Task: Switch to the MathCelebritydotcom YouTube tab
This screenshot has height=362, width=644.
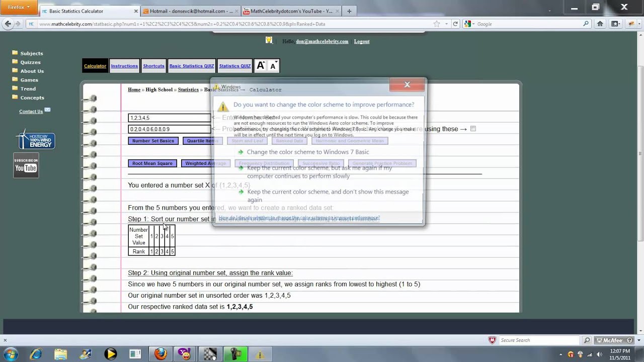Action: (291, 11)
